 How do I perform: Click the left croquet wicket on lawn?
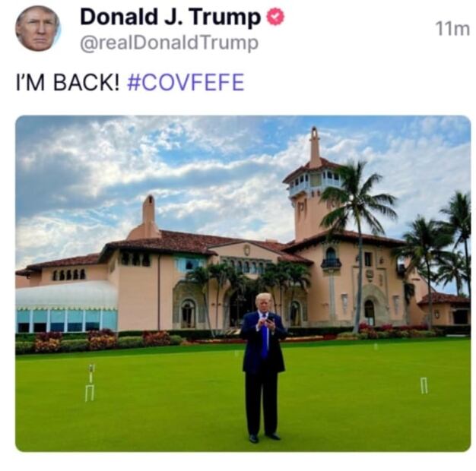[x=90, y=383]
